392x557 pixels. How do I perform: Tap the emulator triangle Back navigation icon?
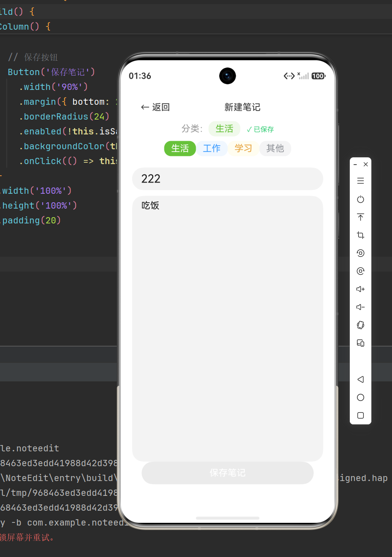(x=360, y=379)
